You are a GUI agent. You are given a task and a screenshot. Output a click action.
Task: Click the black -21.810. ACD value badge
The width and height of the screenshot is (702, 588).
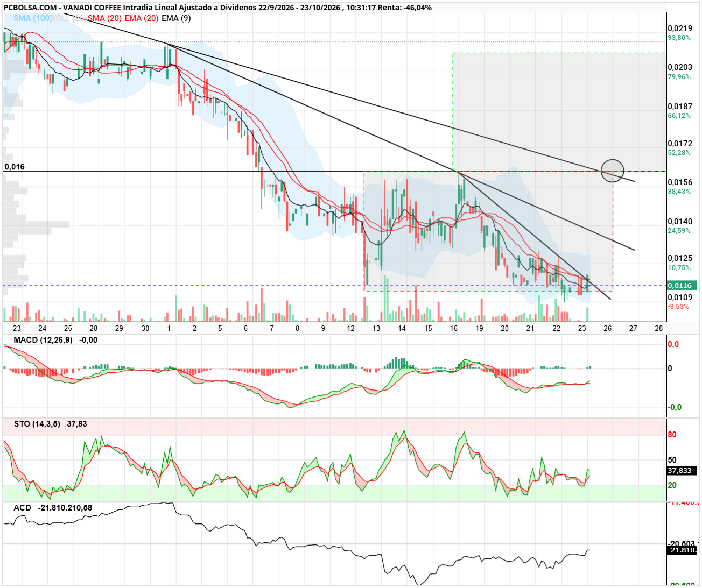tap(682, 550)
